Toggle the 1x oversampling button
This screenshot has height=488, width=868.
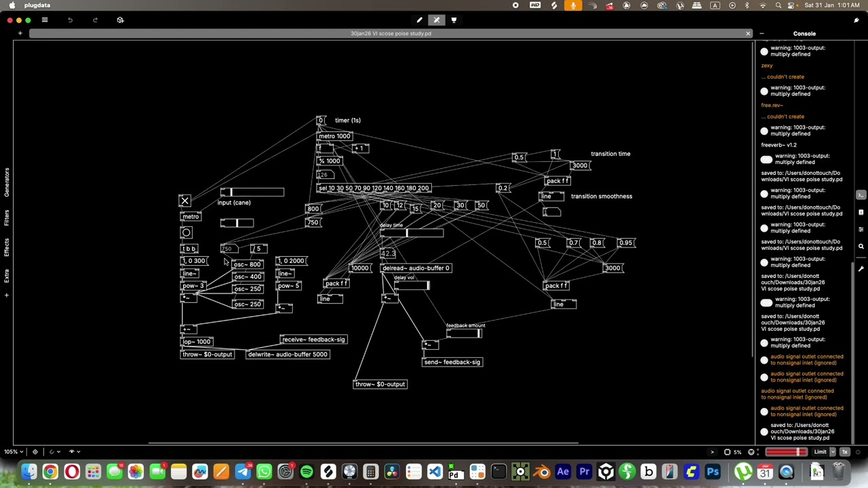coord(845,452)
